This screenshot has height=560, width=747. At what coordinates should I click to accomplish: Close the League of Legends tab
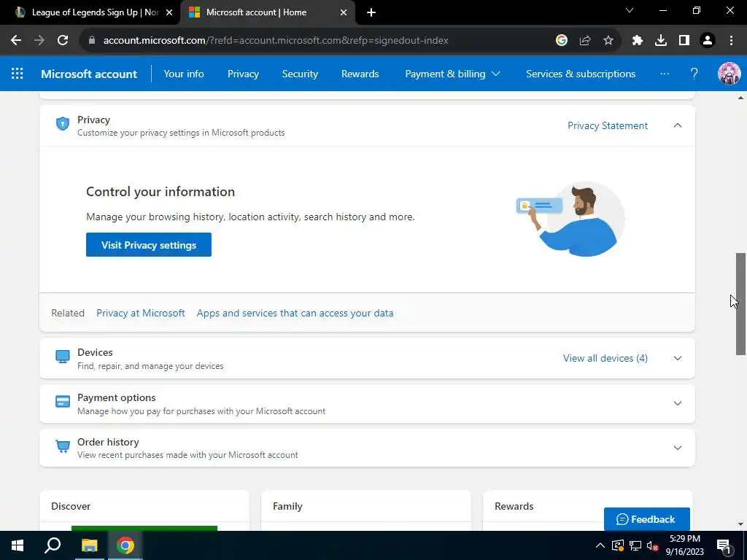(x=169, y=12)
